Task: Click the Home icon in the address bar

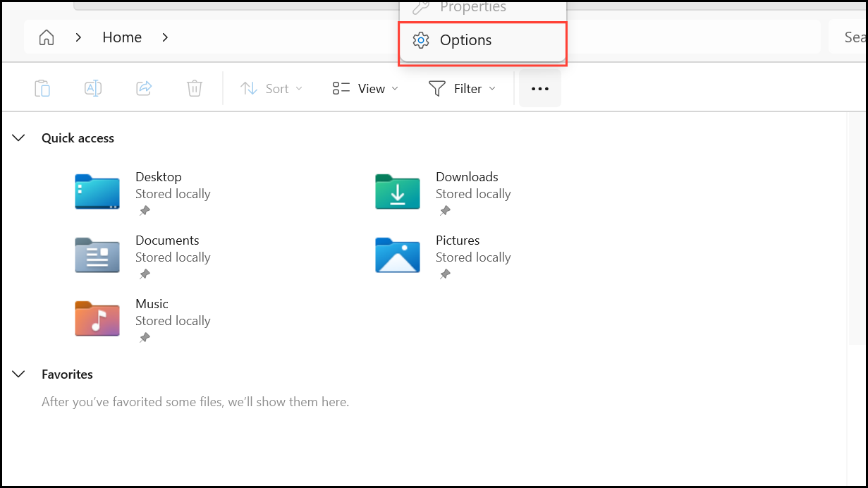Action: click(x=46, y=37)
